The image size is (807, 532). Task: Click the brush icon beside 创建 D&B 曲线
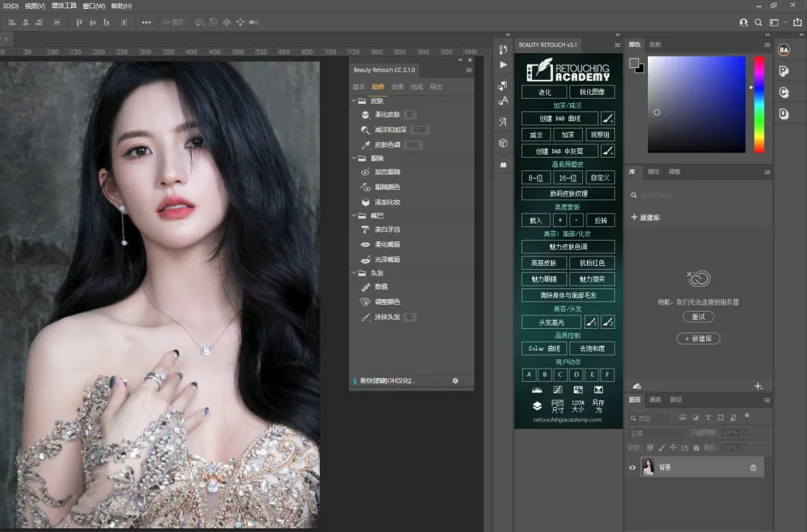[x=608, y=119]
